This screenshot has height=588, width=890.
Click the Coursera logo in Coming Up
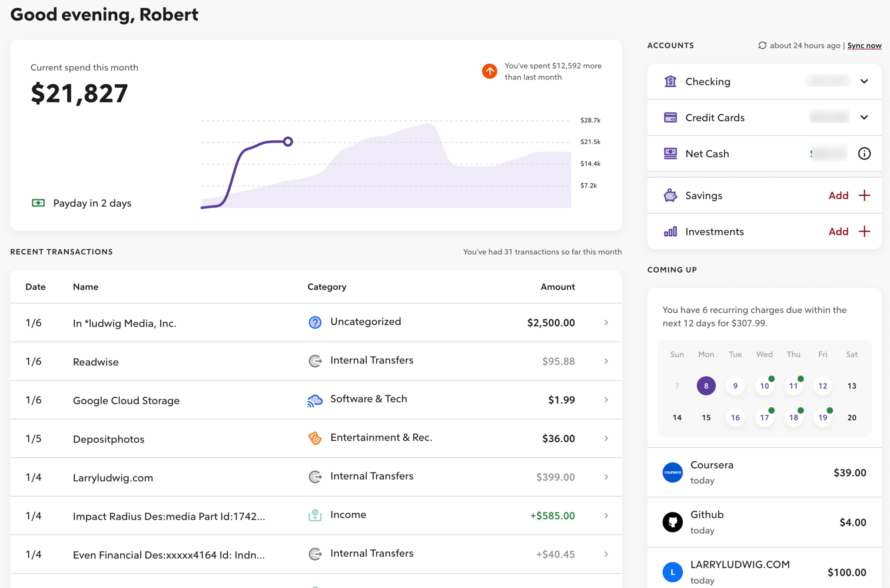point(672,472)
